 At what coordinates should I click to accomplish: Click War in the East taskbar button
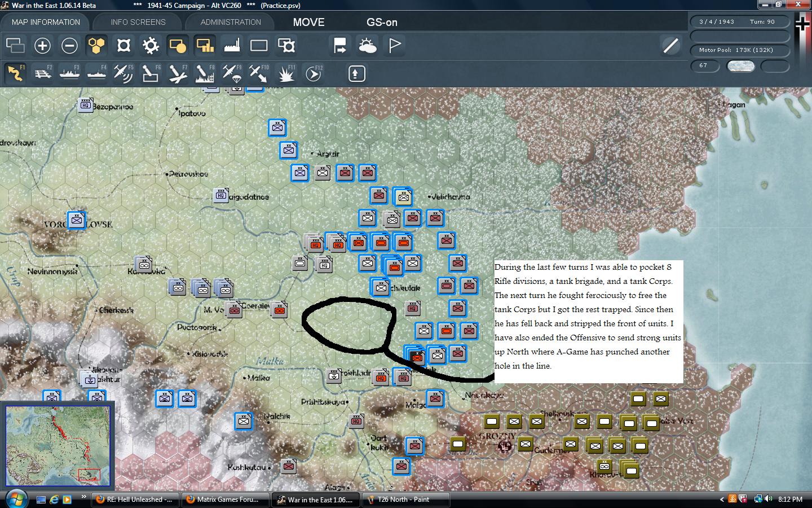[x=316, y=500]
